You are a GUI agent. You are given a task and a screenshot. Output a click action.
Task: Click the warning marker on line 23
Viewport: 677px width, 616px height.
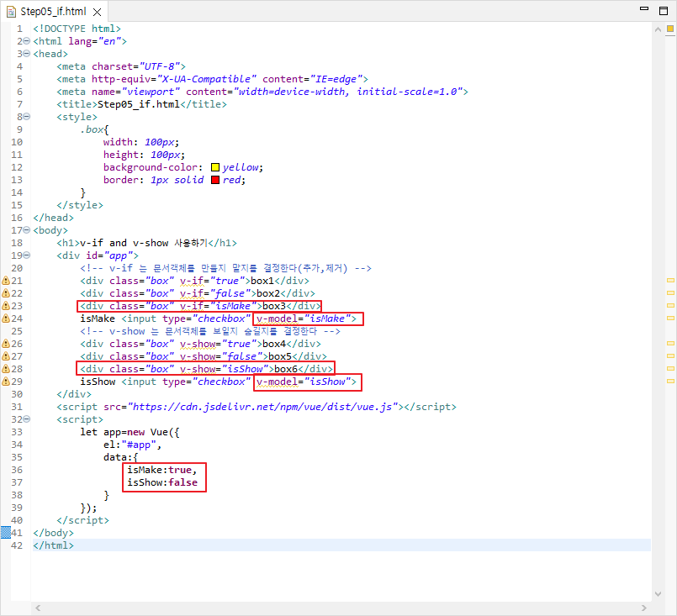coord(6,306)
